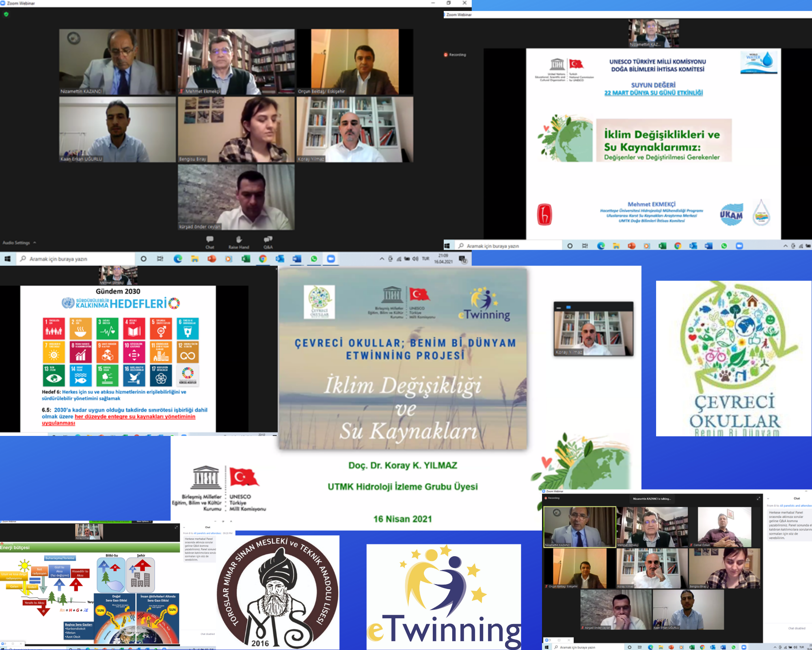Expand the Audio Settings caret menu
This screenshot has height=650, width=812.
coord(35,243)
